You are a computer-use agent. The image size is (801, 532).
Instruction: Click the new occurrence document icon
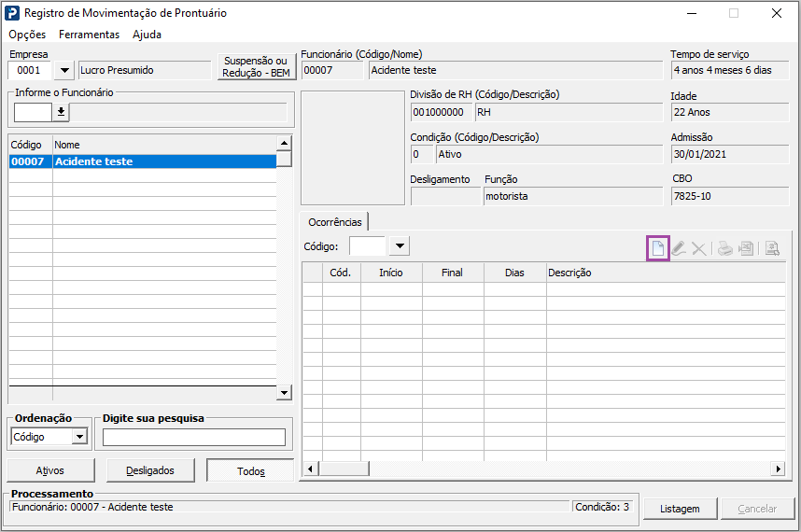point(658,248)
